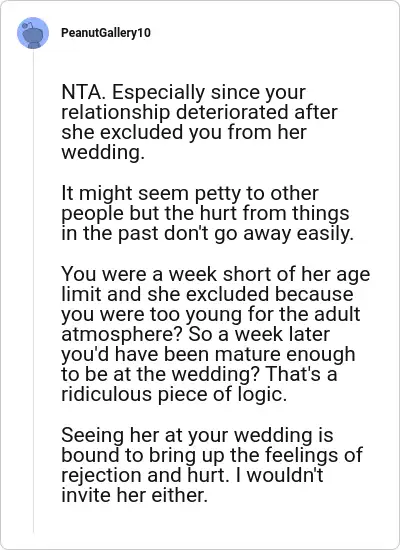
Task: Select the line 'atmosphere? So a week later'
Action: coord(195,334)
